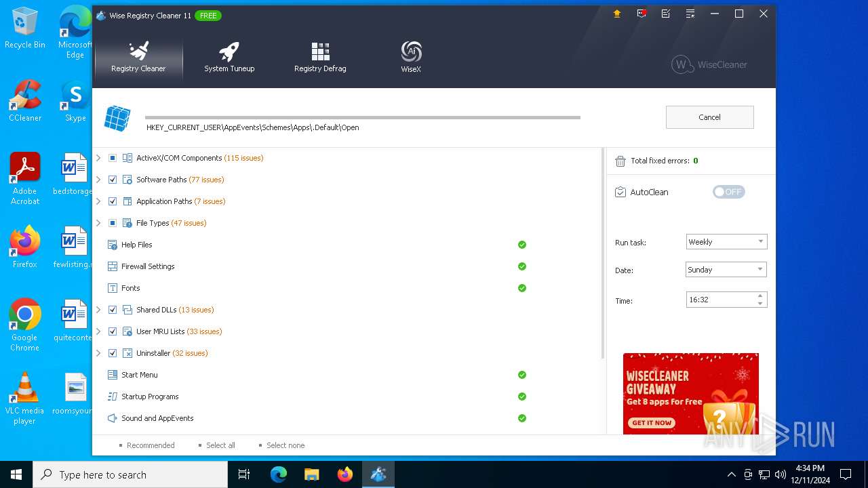Cancel the registry scan

tap(709, 117)
